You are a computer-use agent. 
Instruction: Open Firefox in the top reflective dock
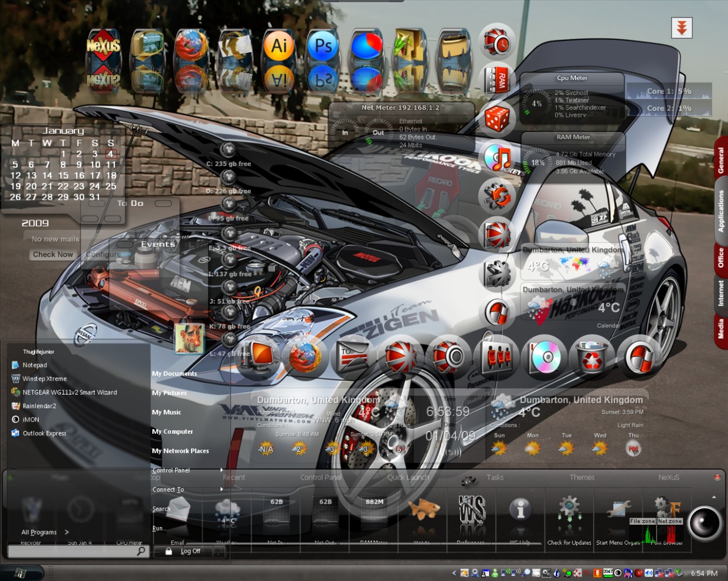pos(191,46)
